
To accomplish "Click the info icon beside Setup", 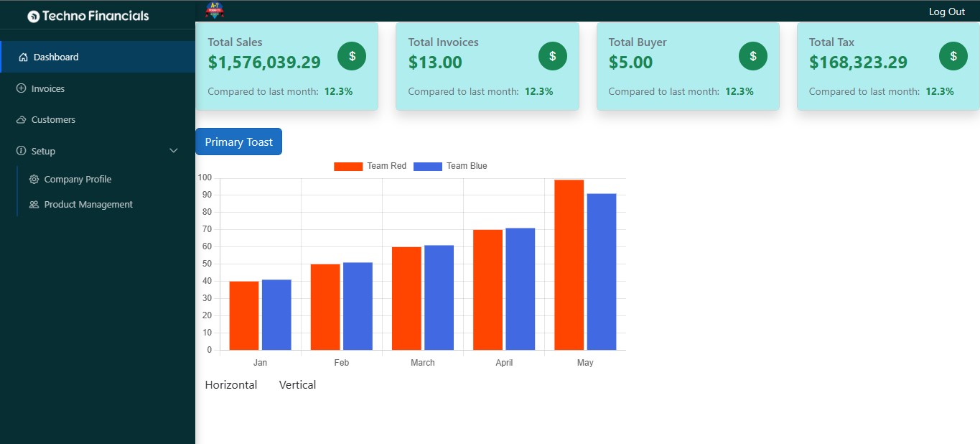I will pyautogui.click(x=21, y=151).
